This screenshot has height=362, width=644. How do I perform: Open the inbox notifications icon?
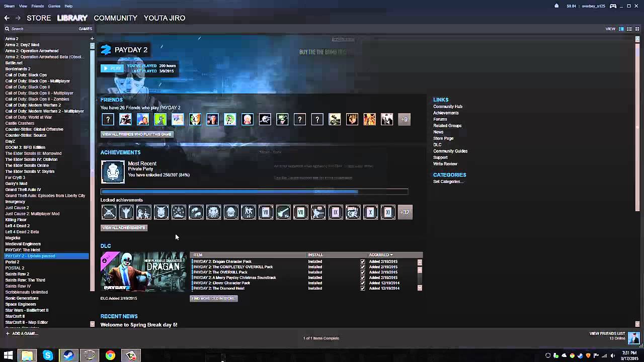click(556, 6)
